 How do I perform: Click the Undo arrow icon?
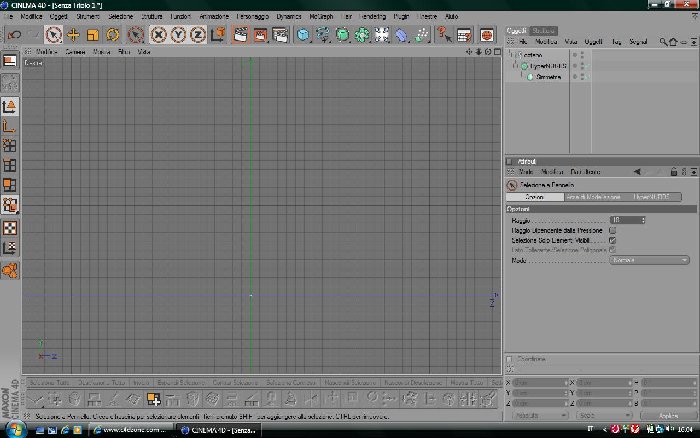pyautogui.click(x=14, y=34)
